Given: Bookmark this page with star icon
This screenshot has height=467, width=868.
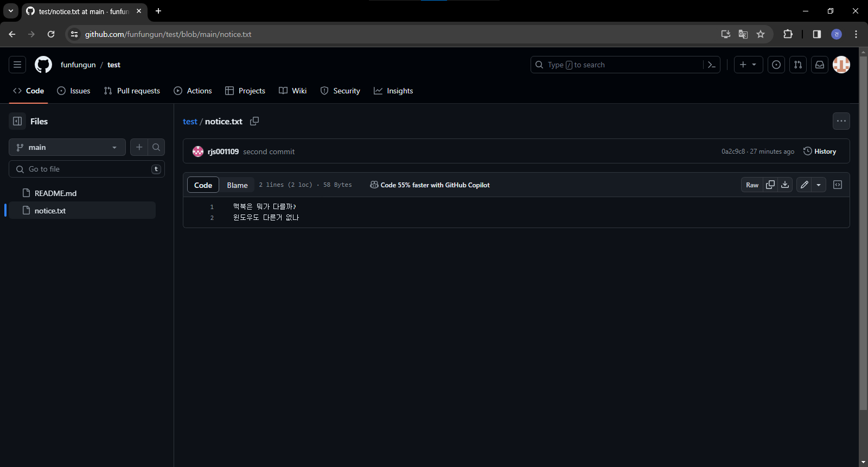Looking at the screenshot, I should pyautogui.click(x=761, y=34).
